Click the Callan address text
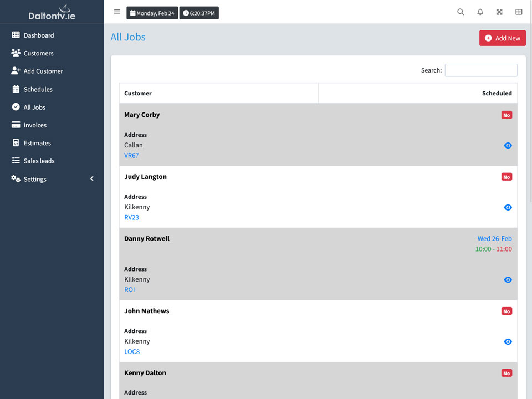The image size is (532, 399). (x=134, y=145)
